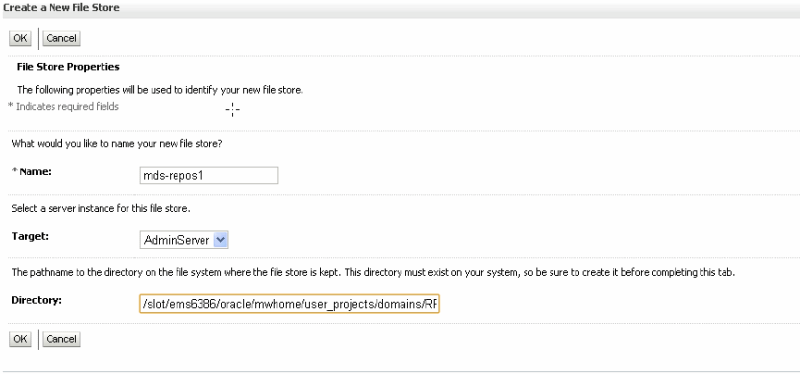Click 'The following properties will be used' text

click(160, 90)
